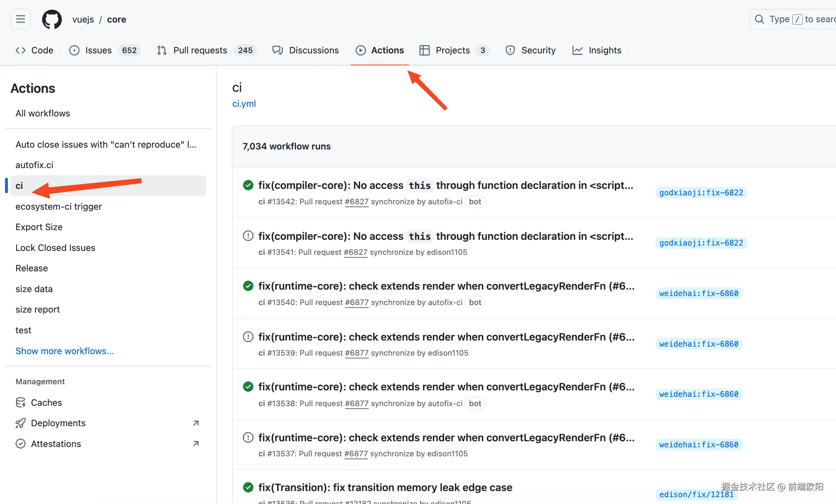Click the godxiaoji:fix-6822 branch label
The width and height of the screenshot is (836, 504).
coord(701,192)
